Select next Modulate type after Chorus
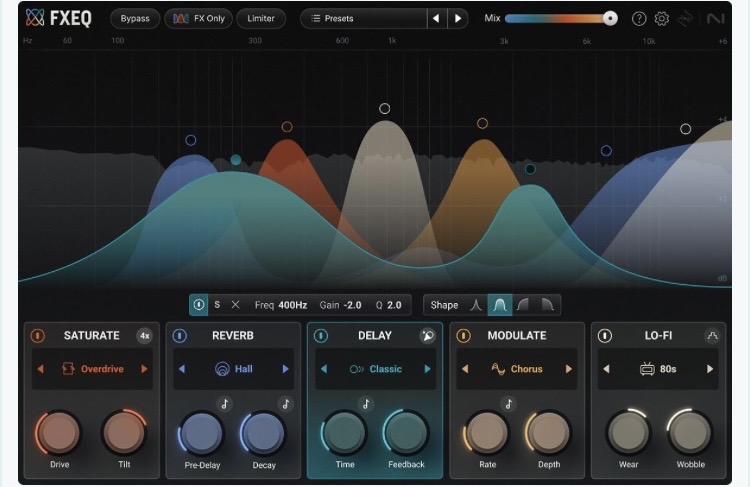 pyautogui.click(x=569, y=369)
